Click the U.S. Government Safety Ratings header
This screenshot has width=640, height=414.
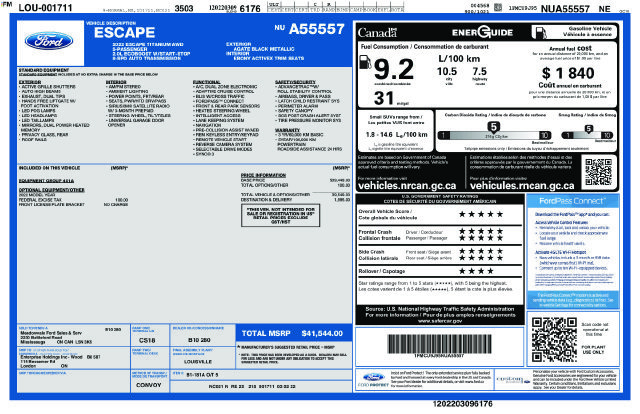coord(440,197)
